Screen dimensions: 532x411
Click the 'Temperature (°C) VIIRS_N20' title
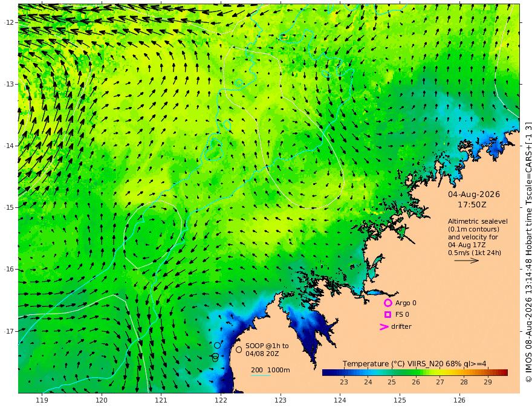tap(393, 364)
